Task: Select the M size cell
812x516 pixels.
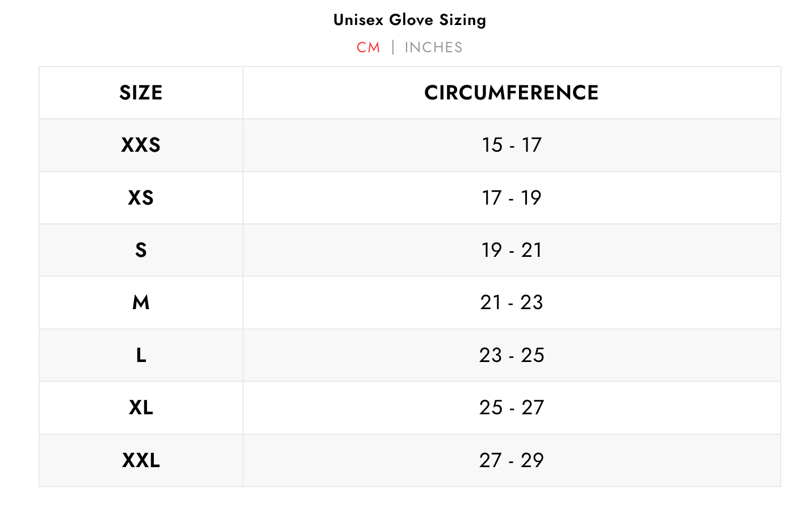Action: pos(141,302)
